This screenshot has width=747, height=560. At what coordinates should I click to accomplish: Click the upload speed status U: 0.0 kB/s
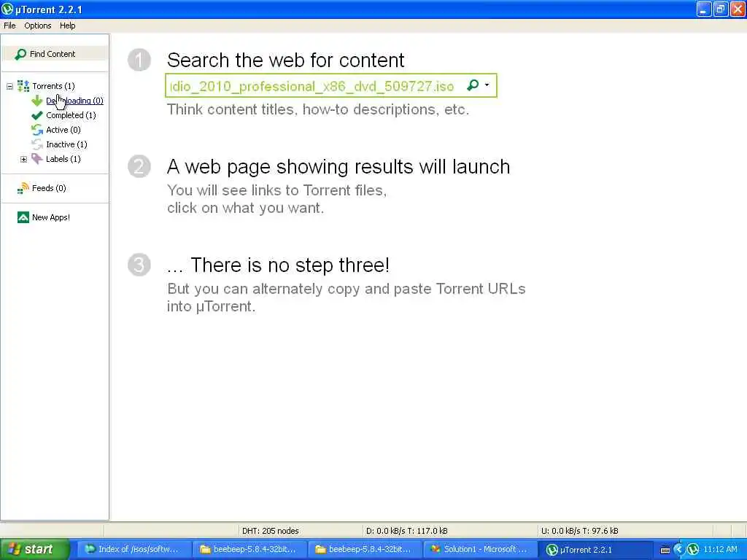[579, 531]
